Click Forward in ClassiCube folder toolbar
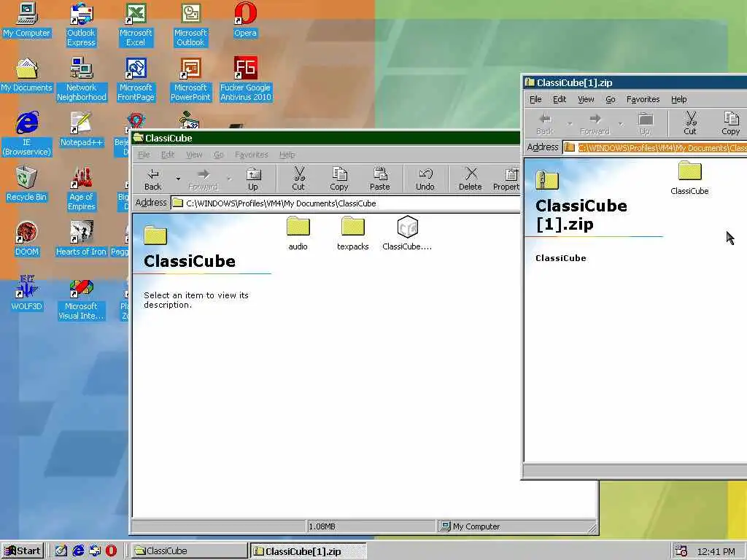This screenshot has width=747, height=560. (x=203, y=179)
